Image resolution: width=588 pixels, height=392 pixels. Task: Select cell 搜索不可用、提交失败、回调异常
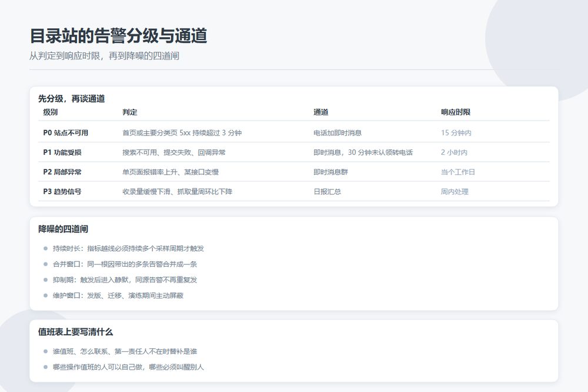(x=174, y=152)
